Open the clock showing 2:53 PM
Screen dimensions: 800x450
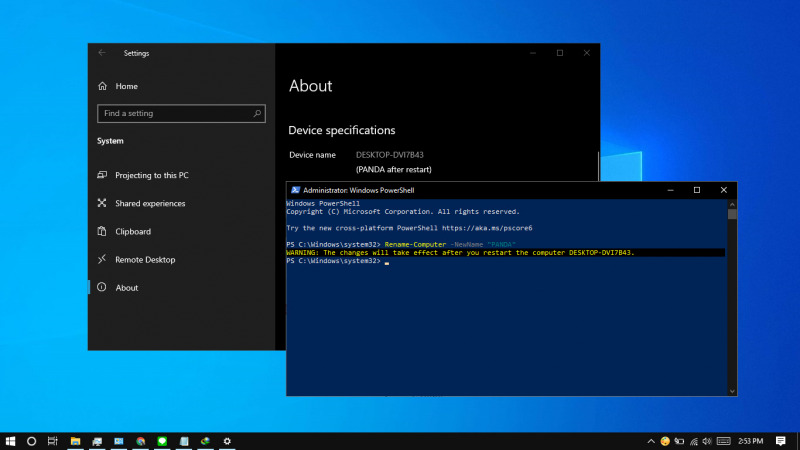(751, 441)
